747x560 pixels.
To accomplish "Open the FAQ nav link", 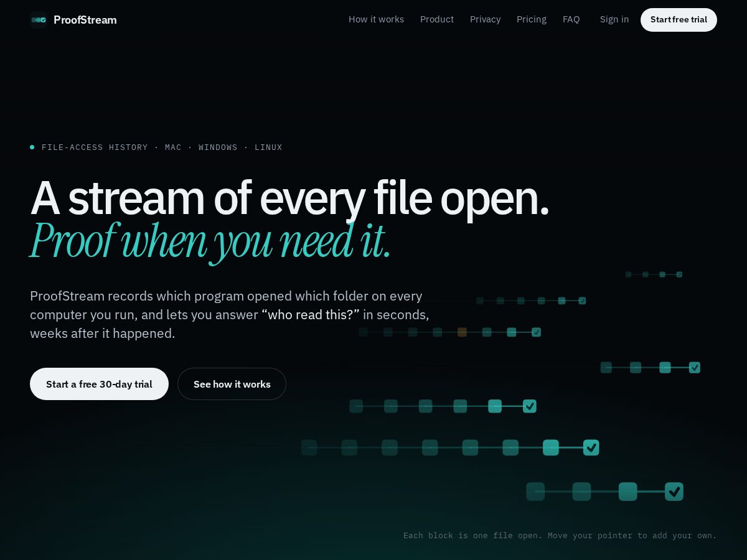I will tap(571, 19).
